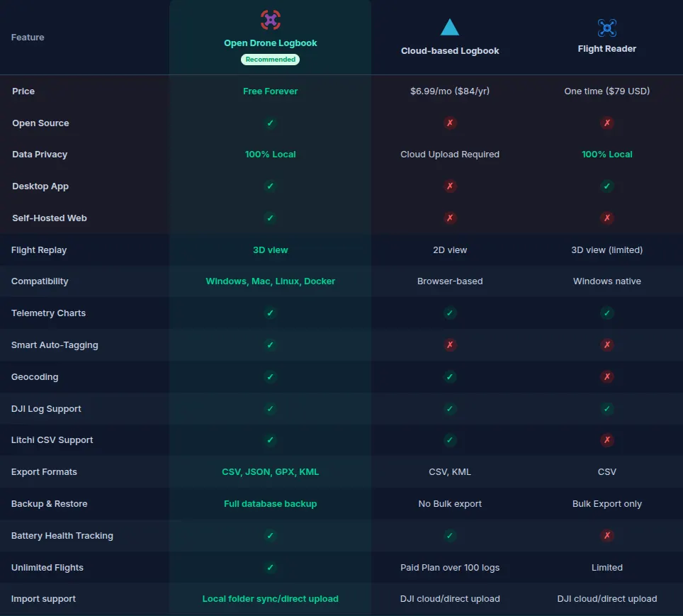Click the Browser-based compatibility cell
The width and height of the screenshot is (683, 616).
point(450,281)
